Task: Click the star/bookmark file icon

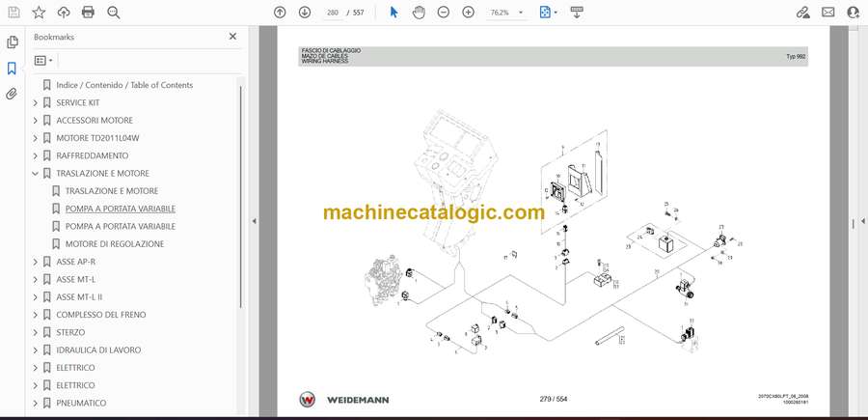Action: 39,13
